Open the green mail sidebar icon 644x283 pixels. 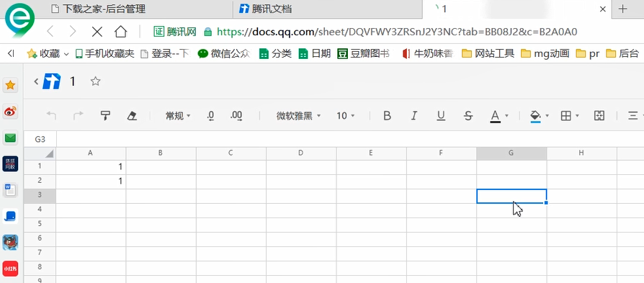[10, 138]
